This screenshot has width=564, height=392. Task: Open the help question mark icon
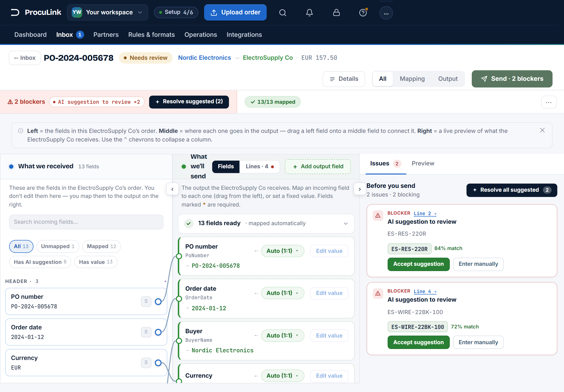click(363, 12)
